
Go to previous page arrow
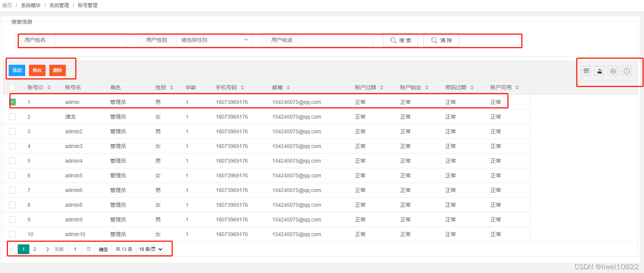[11, 249]
